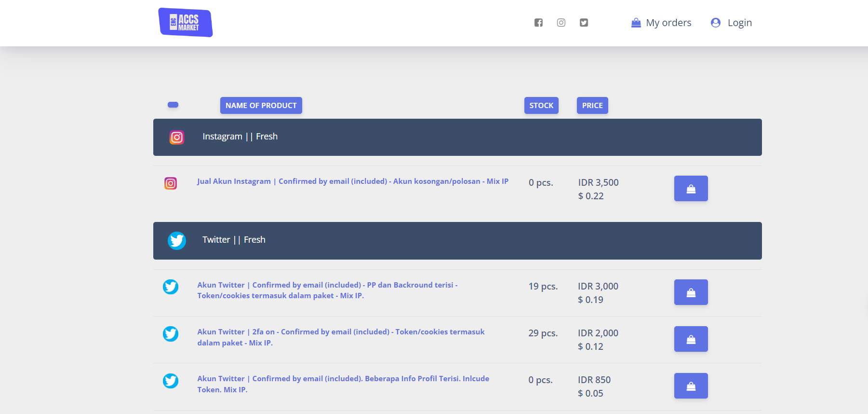This screenshot has height=414, width=868.
Task: Open the Jual Akun Instagram product link
Action: tap(353, 181)
